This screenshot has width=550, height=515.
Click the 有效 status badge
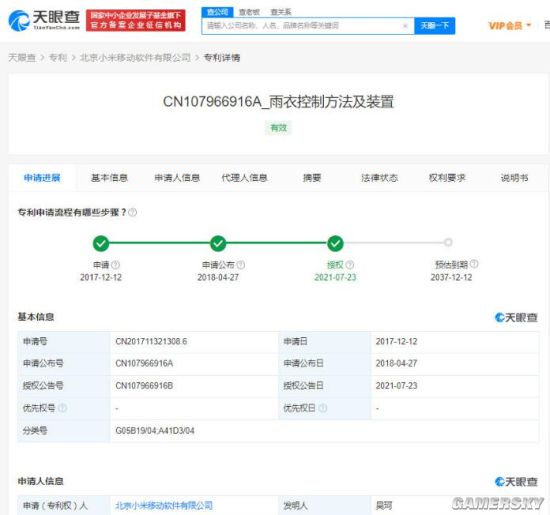point(279,128)
